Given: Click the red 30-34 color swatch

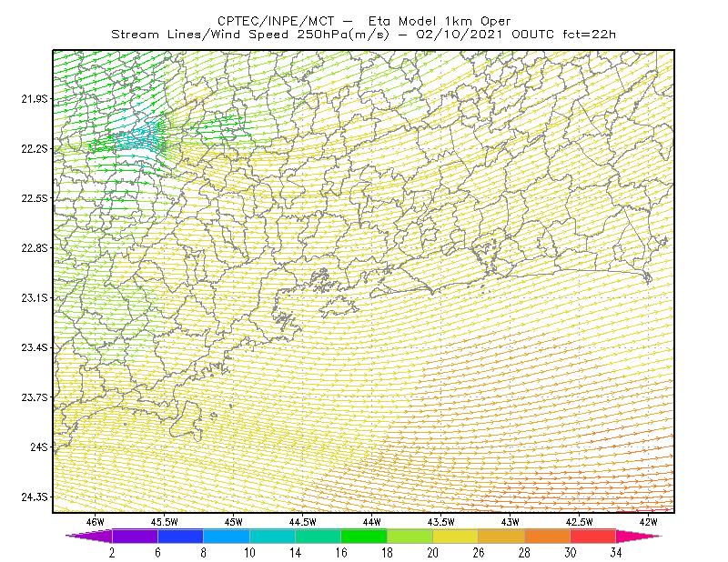Looking at the screenshot, I should [x=593, y=536].
